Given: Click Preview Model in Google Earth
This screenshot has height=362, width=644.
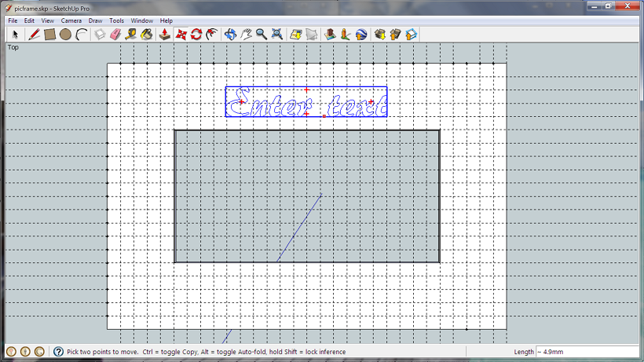Looking at the screenshot, I should [x=361, y=35].
